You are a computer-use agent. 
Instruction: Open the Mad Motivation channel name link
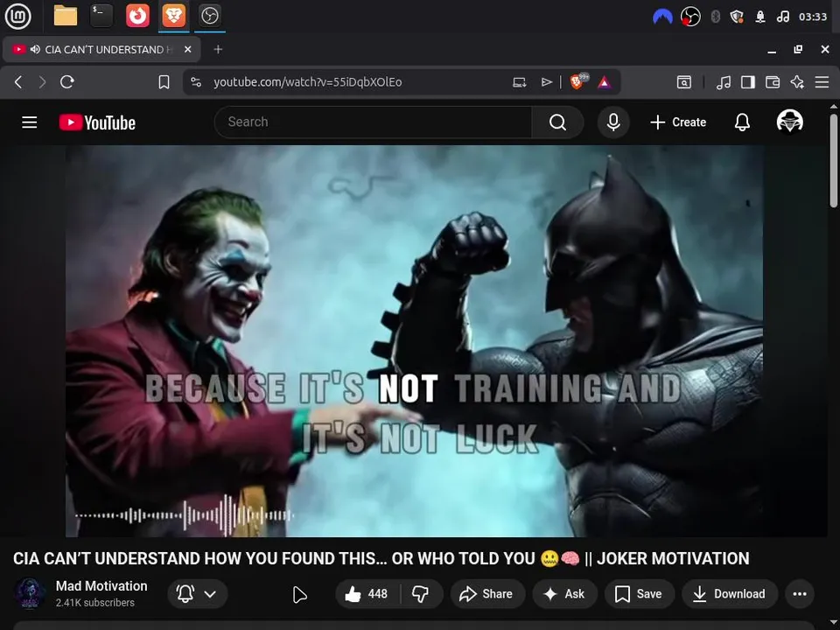pos(101,586)
